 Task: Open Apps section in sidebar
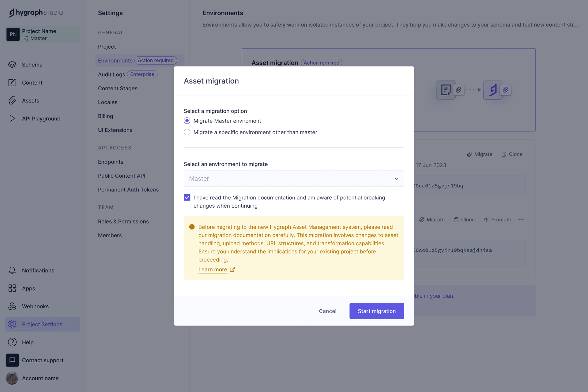coord(28,288)
